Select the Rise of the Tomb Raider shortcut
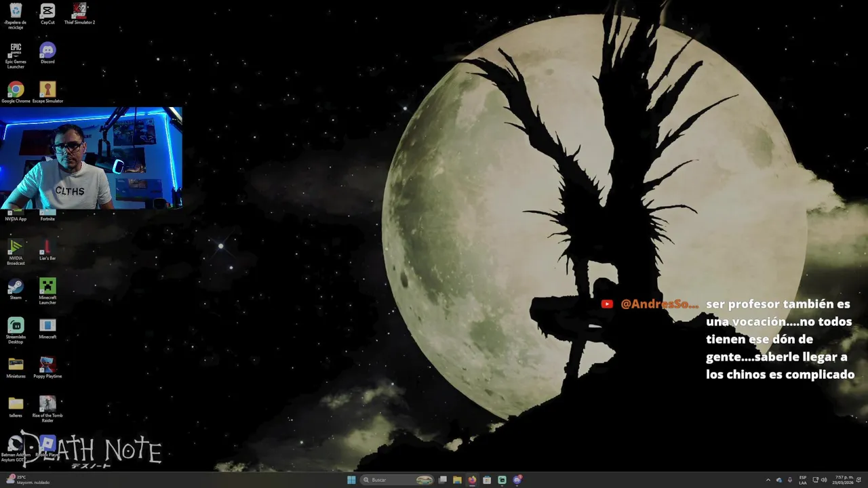Screen dimensions: 868x488 coord(47,409)
